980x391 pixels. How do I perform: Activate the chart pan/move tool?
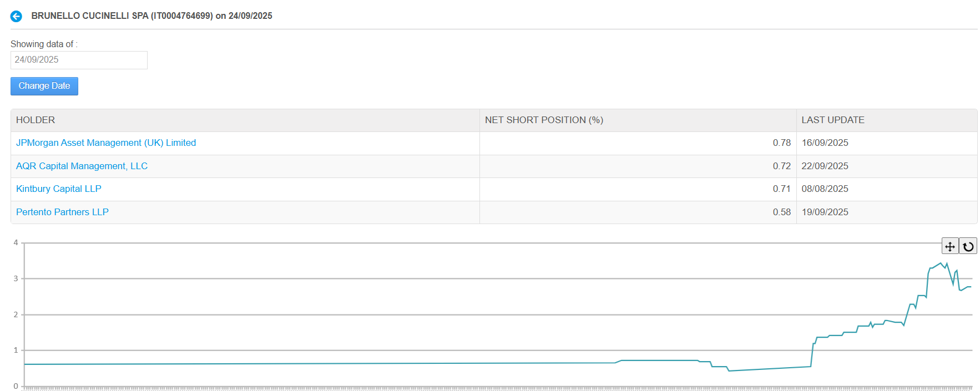[949, 246]
